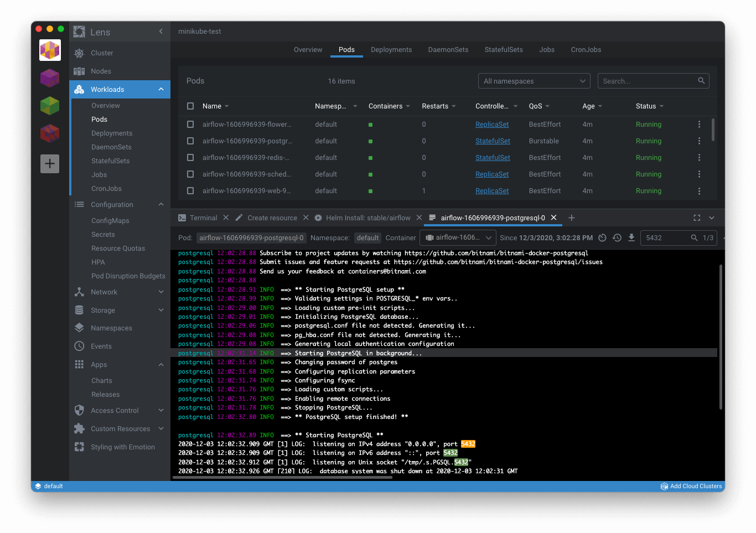Open the ReplicaSet link for the flower pod
This screenshot has width=756, height=533.
(492, 124)
